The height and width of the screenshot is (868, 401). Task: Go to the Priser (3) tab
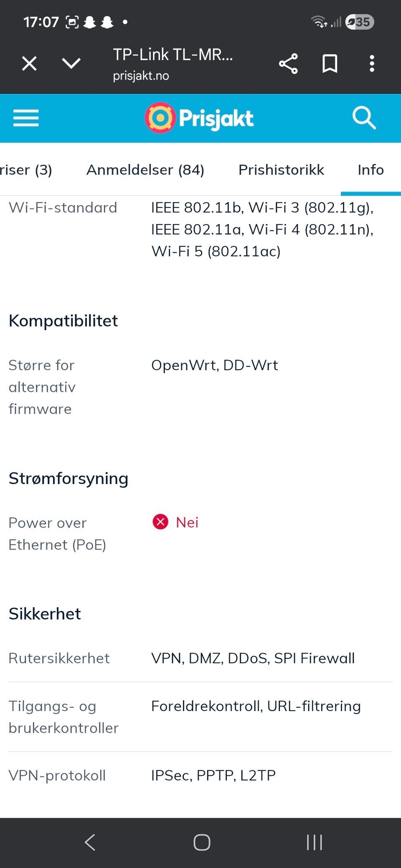tap(26, 170)
